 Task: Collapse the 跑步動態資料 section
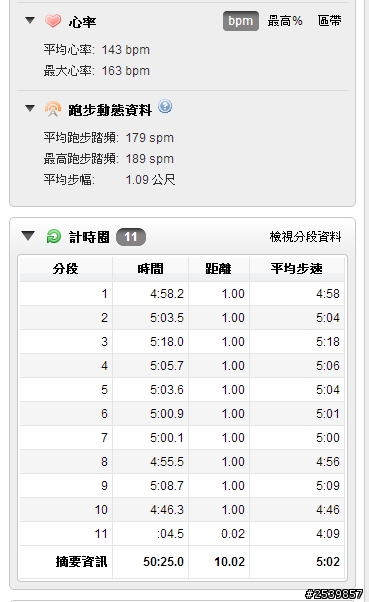[x=30, y=108]
